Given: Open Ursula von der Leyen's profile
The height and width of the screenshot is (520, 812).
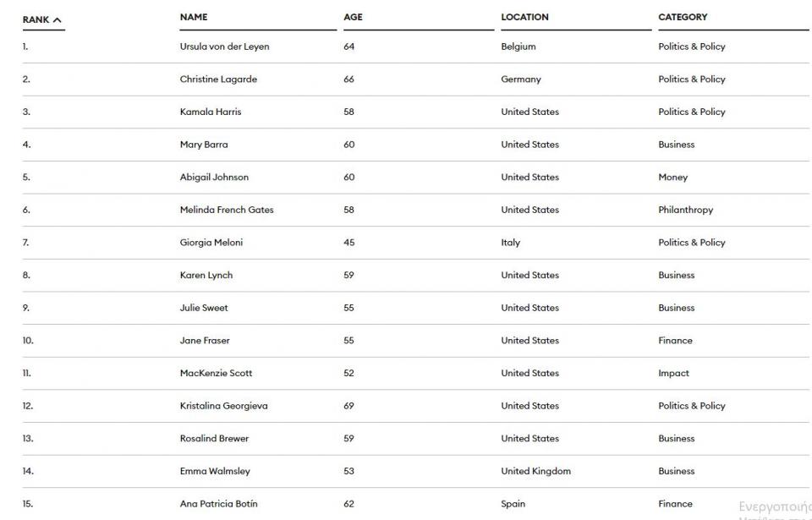Looking at the screenshot, I should pos(224,47).
